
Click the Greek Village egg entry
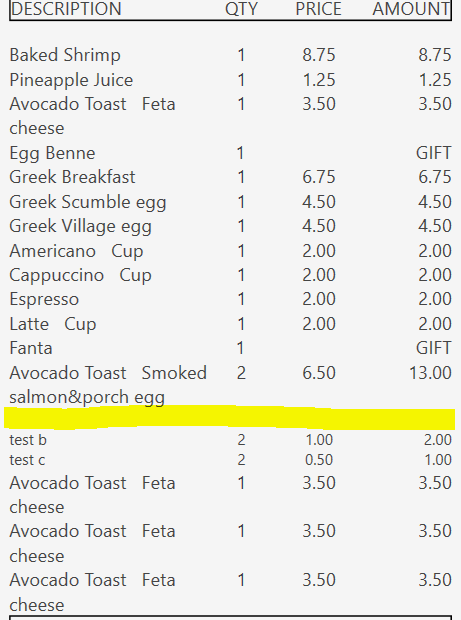point(81,227)
